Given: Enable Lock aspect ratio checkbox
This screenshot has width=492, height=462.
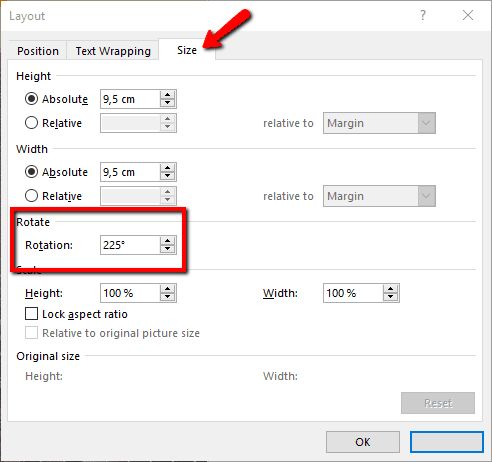Looking at the screenshot, I should (x=31, y=314).
